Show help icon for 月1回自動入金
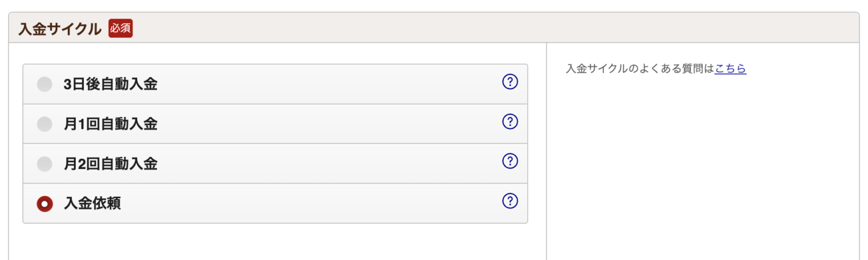 tap(509, 122)
